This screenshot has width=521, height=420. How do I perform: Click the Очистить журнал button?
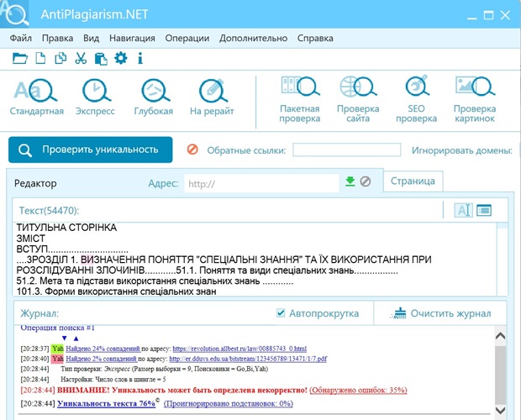pos(442,313)
